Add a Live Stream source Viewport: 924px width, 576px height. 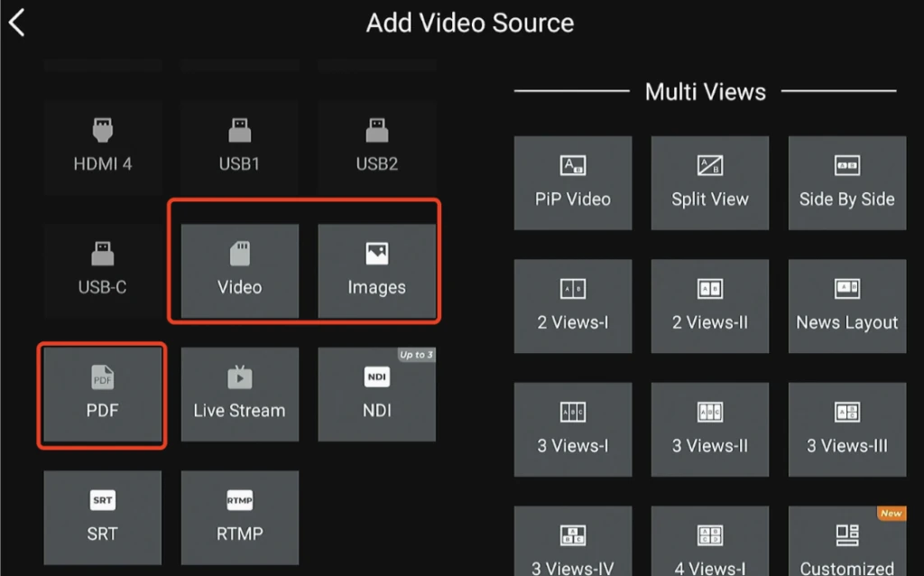point(239,394)
